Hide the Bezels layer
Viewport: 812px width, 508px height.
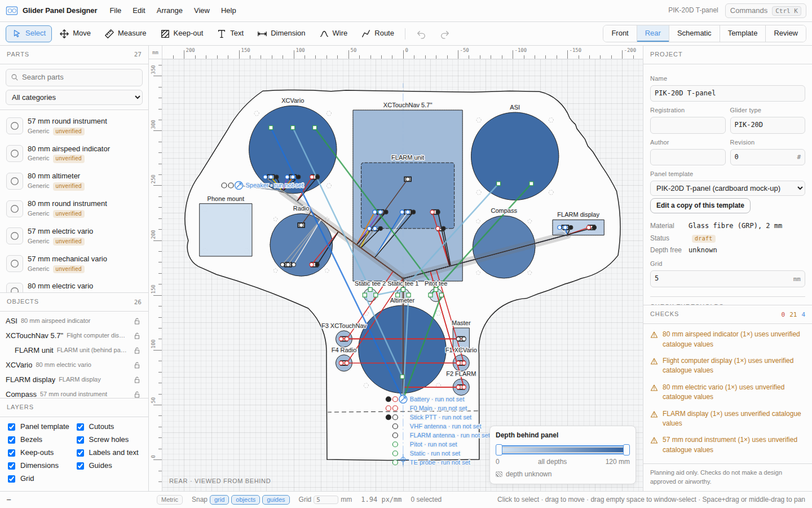point(11,440)
